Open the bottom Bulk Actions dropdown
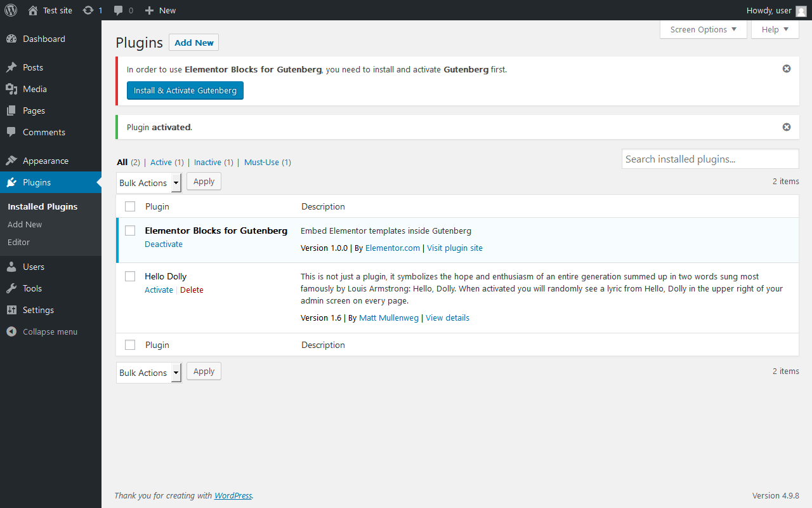Viewport: 812px width, 508px height. (x=149, y=373)
